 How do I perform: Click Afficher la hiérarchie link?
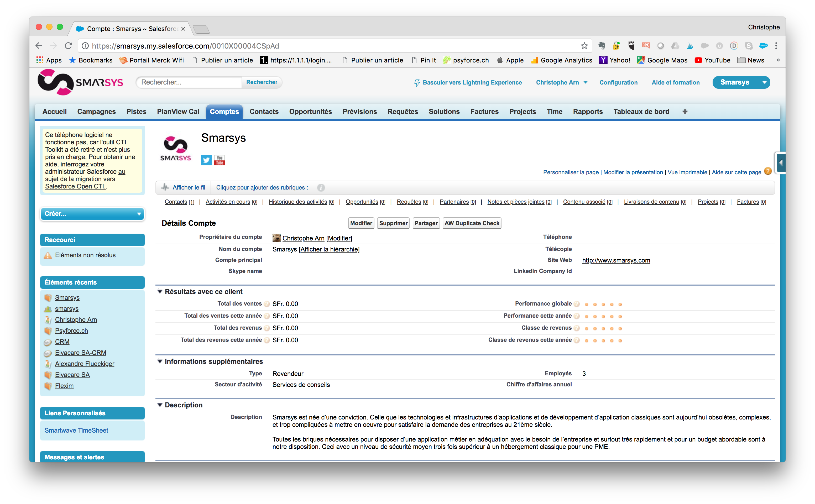tap(329, 249)
